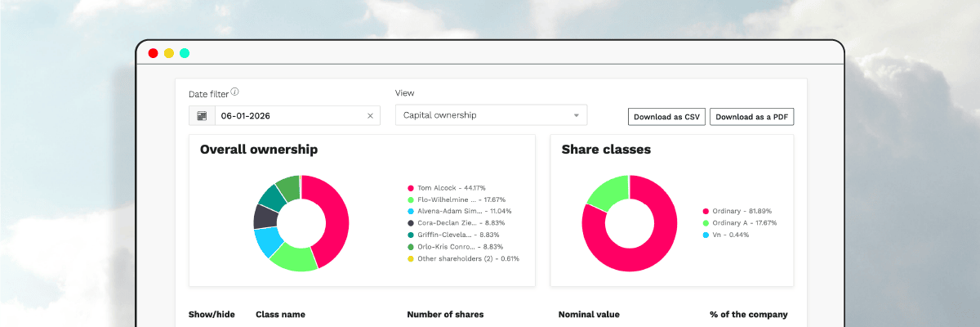Click the Class name column header
The image size is (980, 327).
(x=280, y=315)
